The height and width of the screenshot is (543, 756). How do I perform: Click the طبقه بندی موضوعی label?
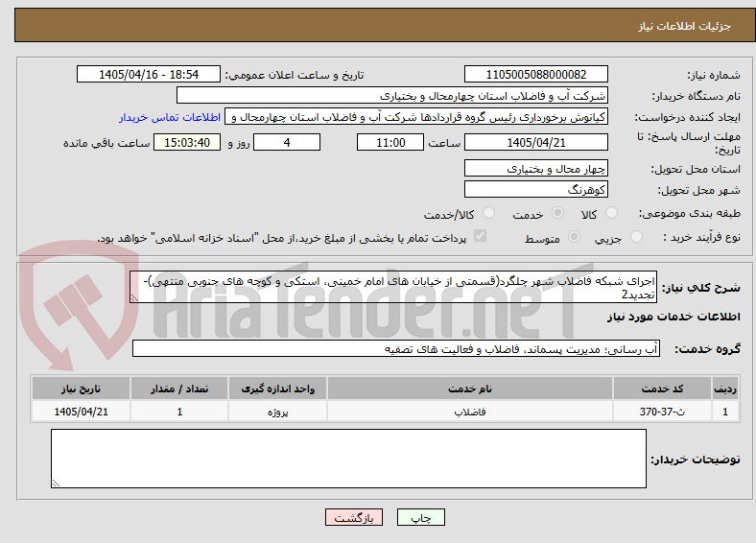click(690, 213)
